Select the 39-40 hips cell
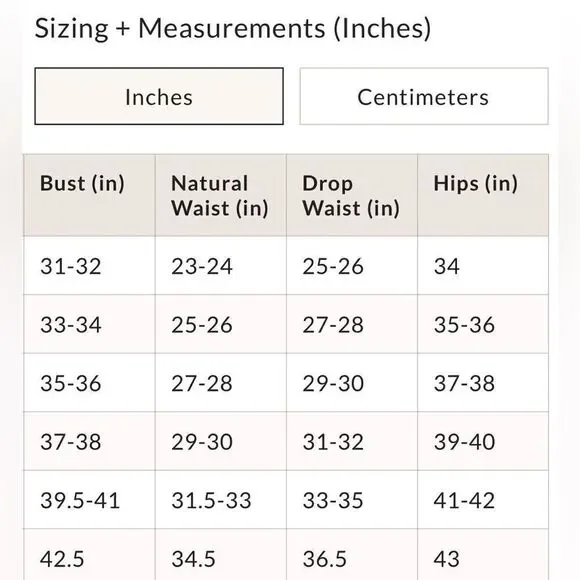 click(483, 441)
